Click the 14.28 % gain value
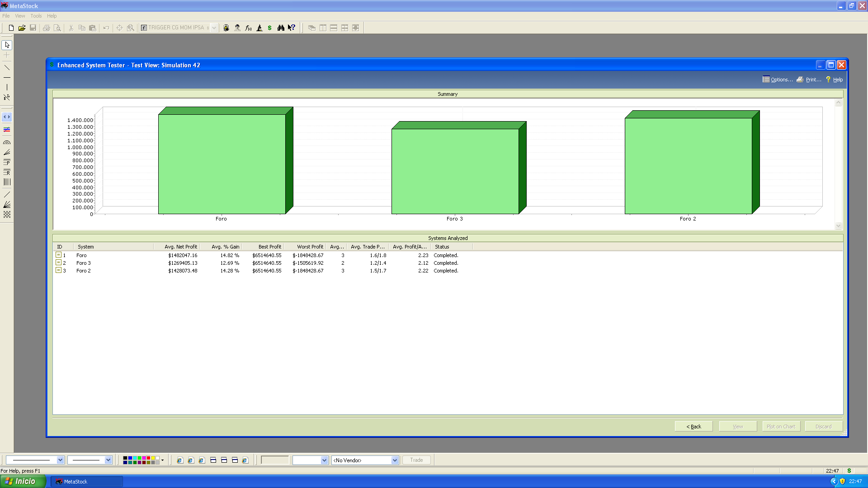The image size is (868, 488). click(x=230, y=271)
